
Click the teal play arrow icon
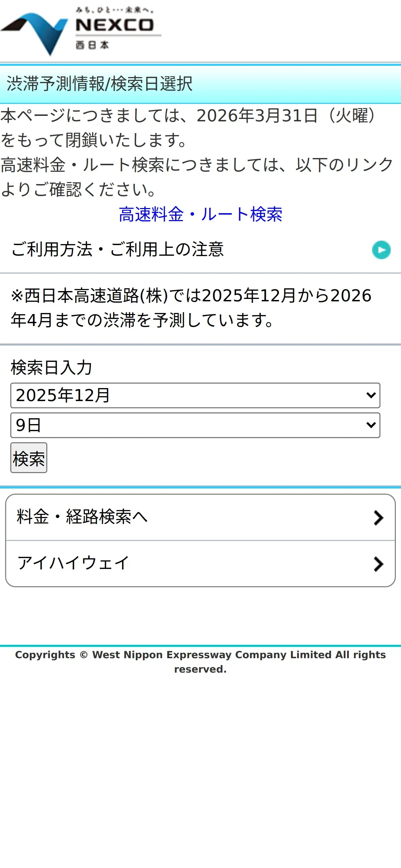point(381,250)
